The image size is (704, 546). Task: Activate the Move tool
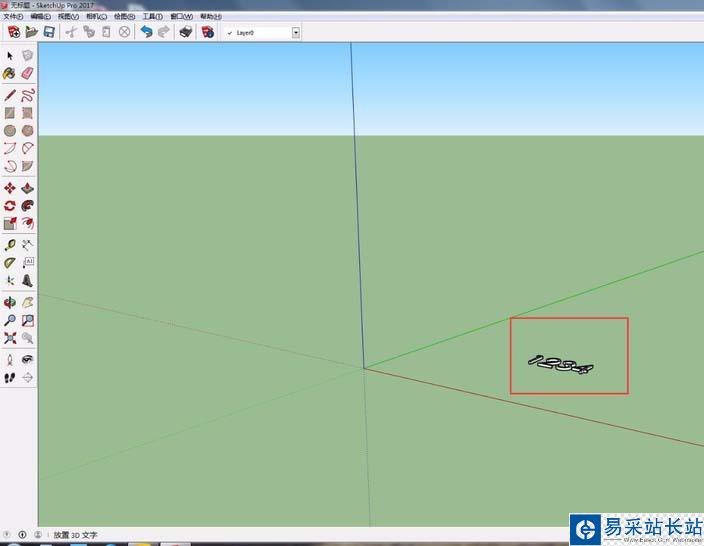[10, 188]
